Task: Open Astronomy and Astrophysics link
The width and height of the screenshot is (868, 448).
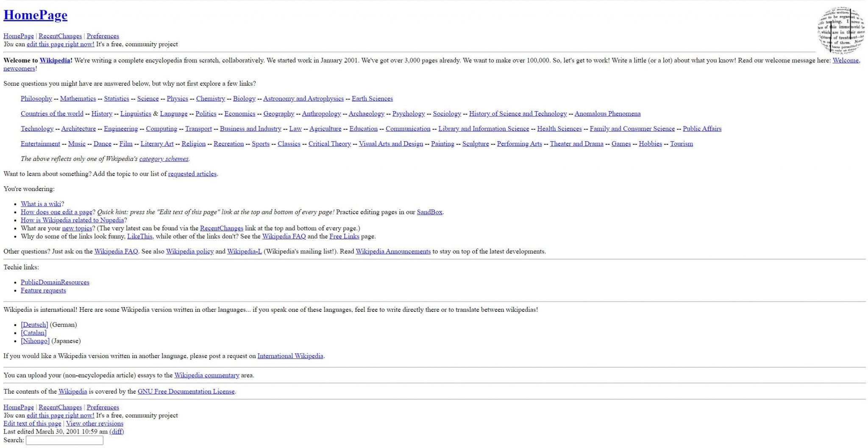Action: 303,98
